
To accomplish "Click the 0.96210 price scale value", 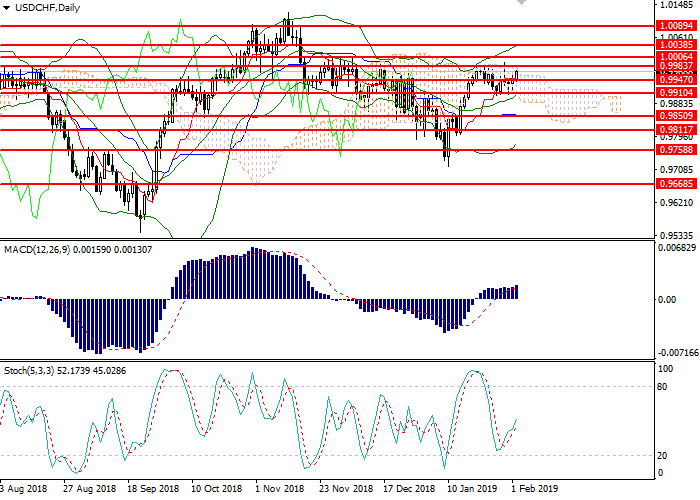I will [x=676, y=203].
